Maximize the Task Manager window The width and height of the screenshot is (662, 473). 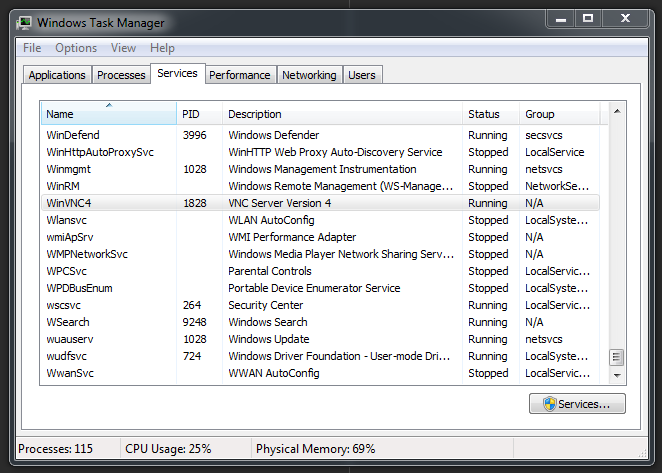tap(588, 19)
